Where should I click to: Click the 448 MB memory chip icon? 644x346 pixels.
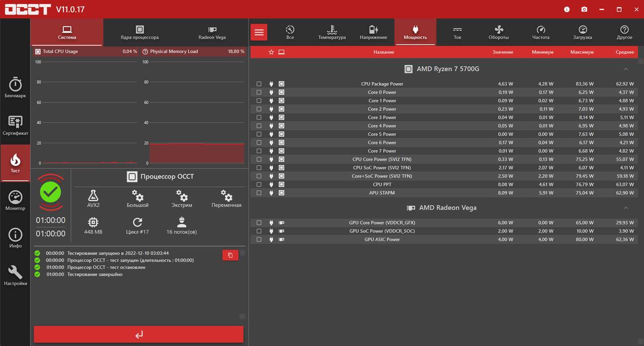(x=93, y=222)
